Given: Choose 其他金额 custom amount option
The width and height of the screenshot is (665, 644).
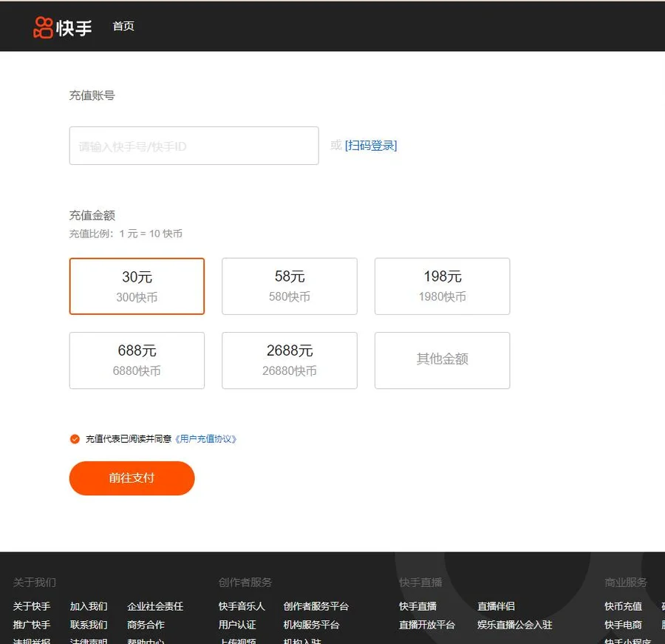Looking at the screenshot, I should pos(442,360).
